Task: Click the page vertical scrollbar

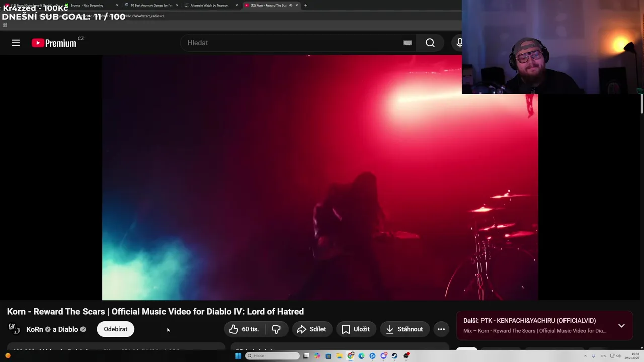Action: click(642, 103)
